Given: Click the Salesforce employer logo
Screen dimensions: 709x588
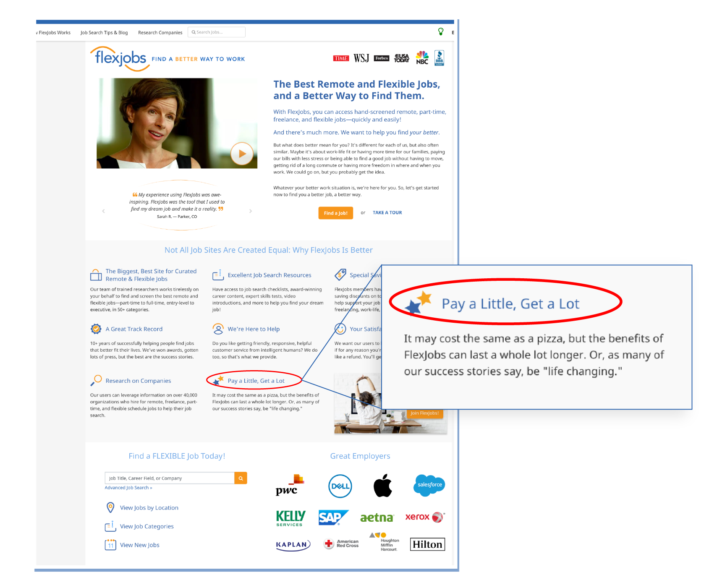Looking at the screenshot, I should point(429,485).
